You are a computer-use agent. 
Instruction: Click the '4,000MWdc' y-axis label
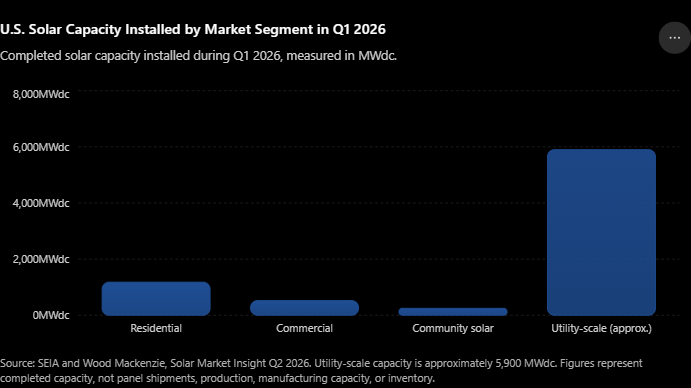point(41,203)
